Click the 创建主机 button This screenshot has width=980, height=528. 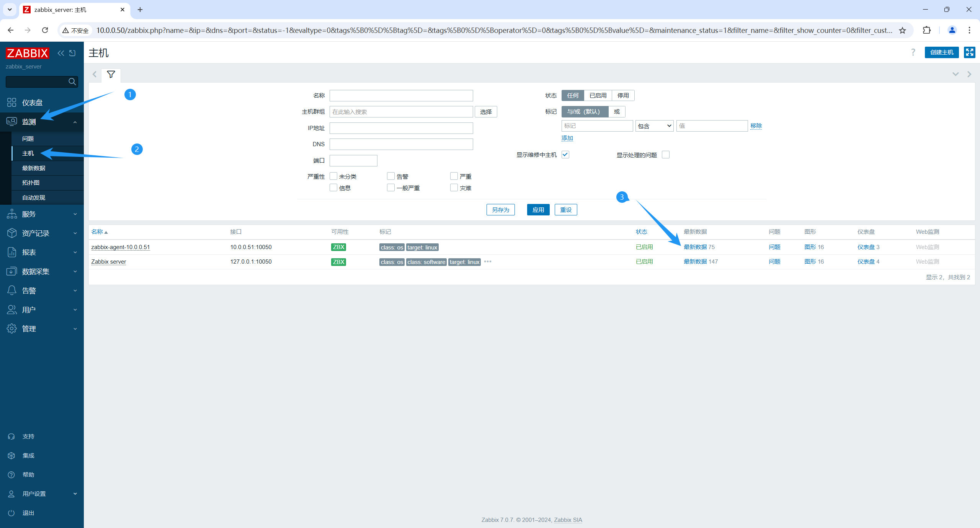click(941, 52)
